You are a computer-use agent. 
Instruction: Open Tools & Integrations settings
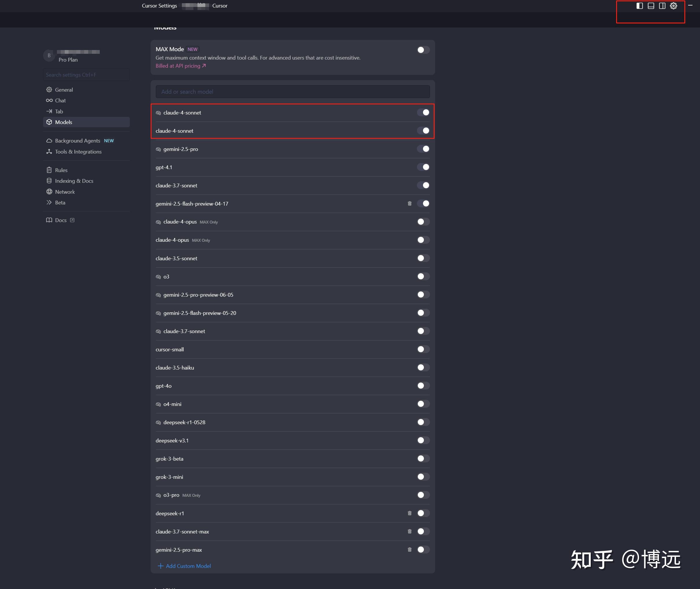78,152
